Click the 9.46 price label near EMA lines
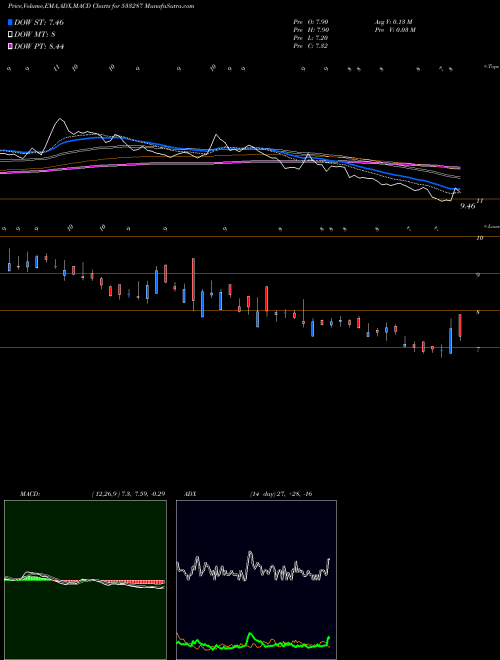Screen dimensions: 500x660 (x=468, y=206)
